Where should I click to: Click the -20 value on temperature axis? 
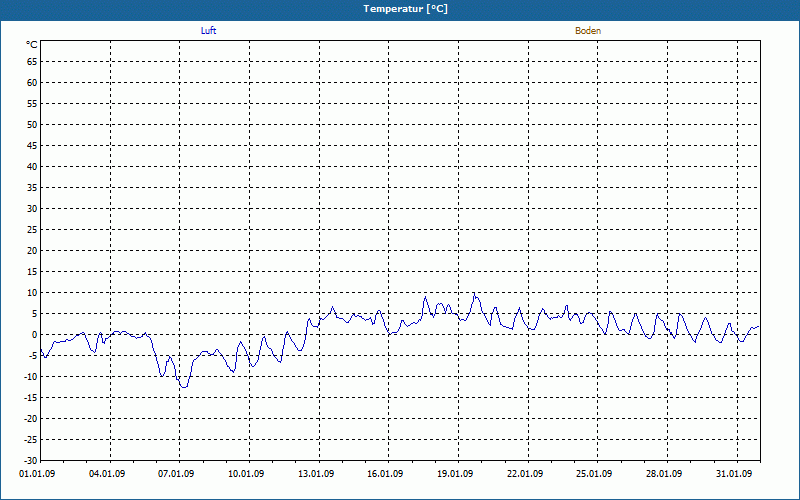pyautogui.click(x=31, y=418)
